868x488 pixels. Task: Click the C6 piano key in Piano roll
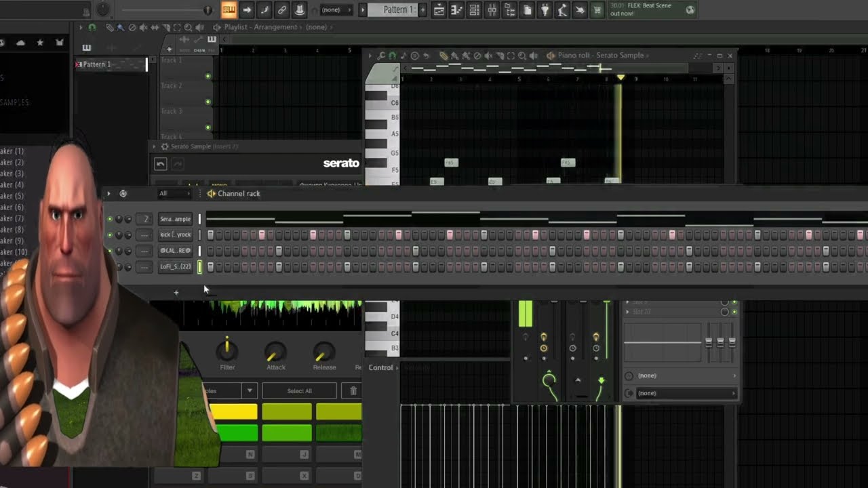click(382, 103)
